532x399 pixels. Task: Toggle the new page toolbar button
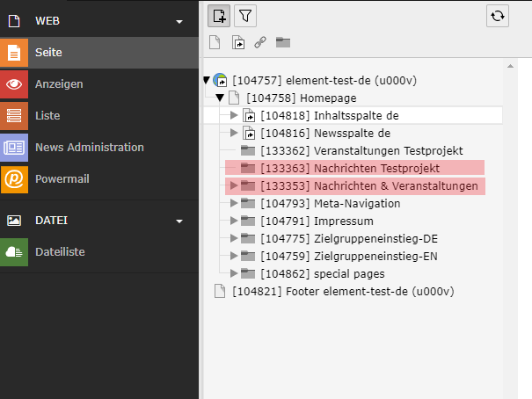[x=219, y=15]
